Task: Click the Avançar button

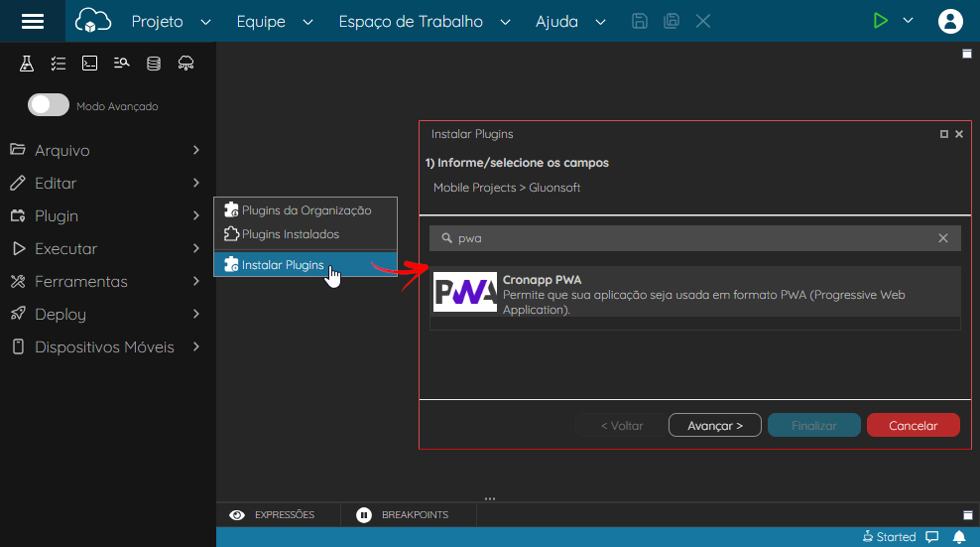Action: (715, 426)
